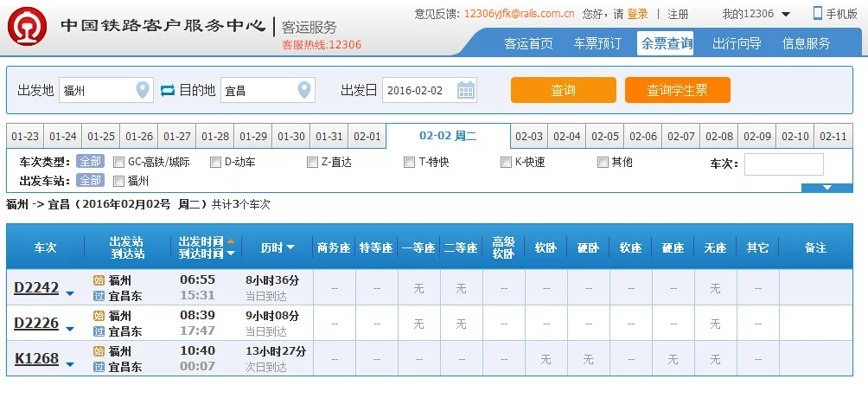Click the 过 passing badge for D2226

coord(99,331)
